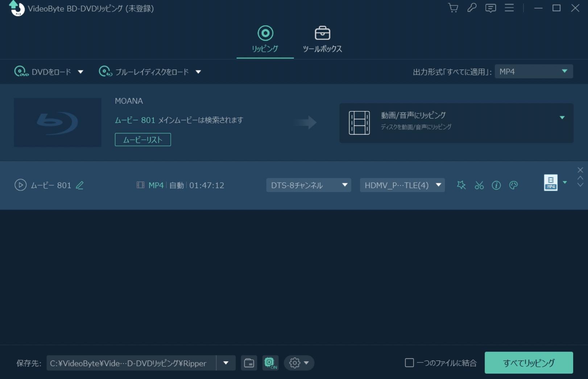
Task: Open the scissors cut tool
Action: click(x=479, y=185)
